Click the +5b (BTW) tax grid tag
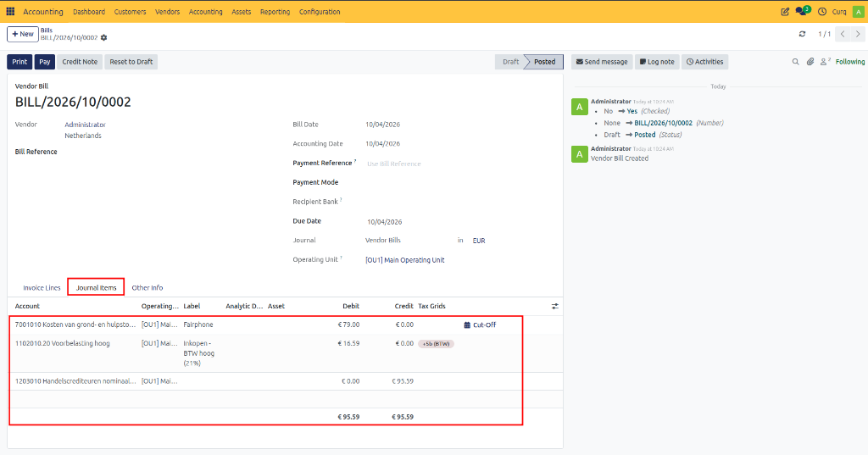868x455 pixels. click(x=437, y=344)
